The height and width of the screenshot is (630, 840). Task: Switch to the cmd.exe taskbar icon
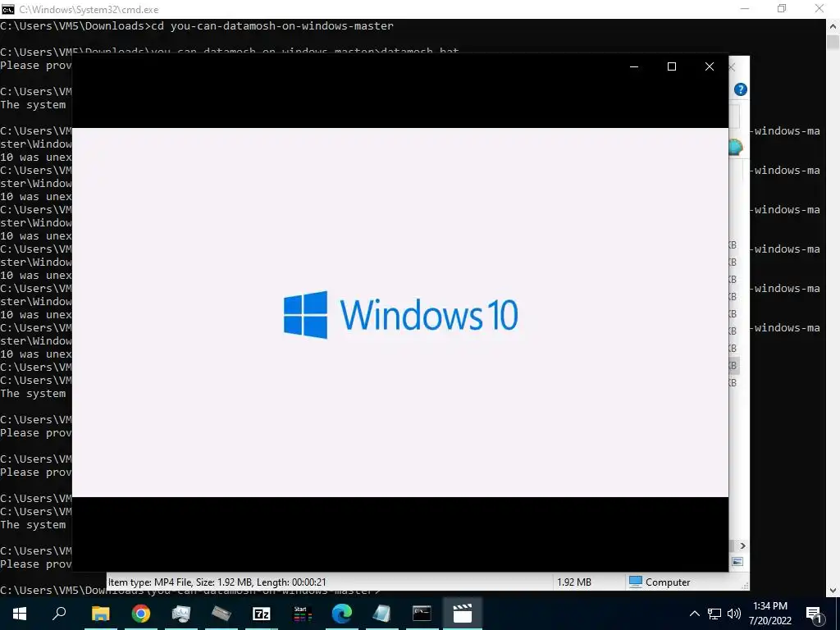[x=422, y=614]
